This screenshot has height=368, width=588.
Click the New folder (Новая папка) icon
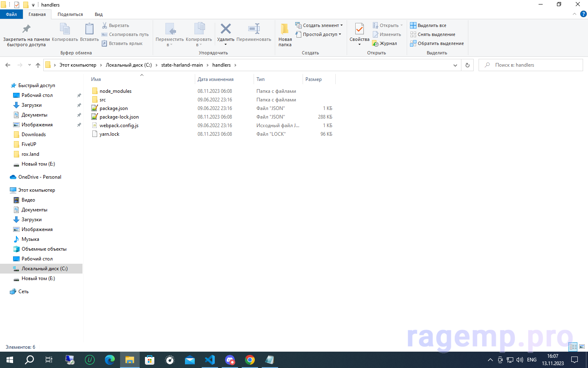(285, 29)
